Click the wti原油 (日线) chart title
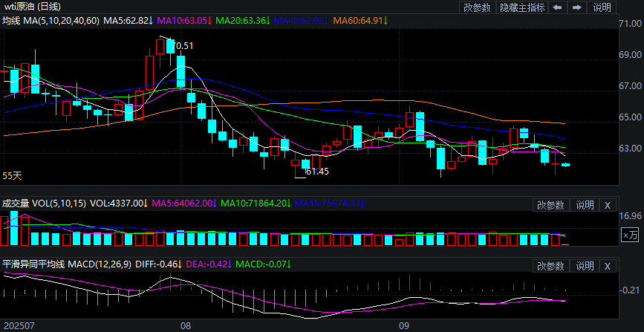The height and width of the screenshot is (332, 644). point(30,7)
